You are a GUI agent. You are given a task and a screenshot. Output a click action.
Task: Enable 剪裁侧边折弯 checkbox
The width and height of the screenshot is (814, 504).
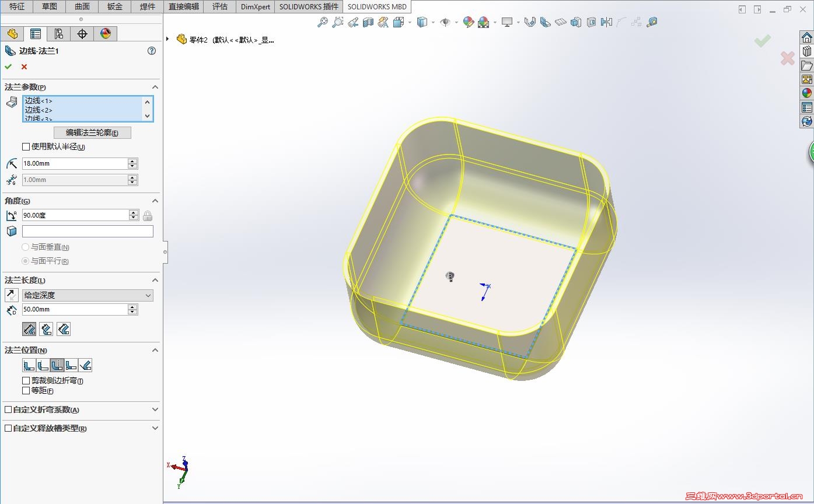26,381
